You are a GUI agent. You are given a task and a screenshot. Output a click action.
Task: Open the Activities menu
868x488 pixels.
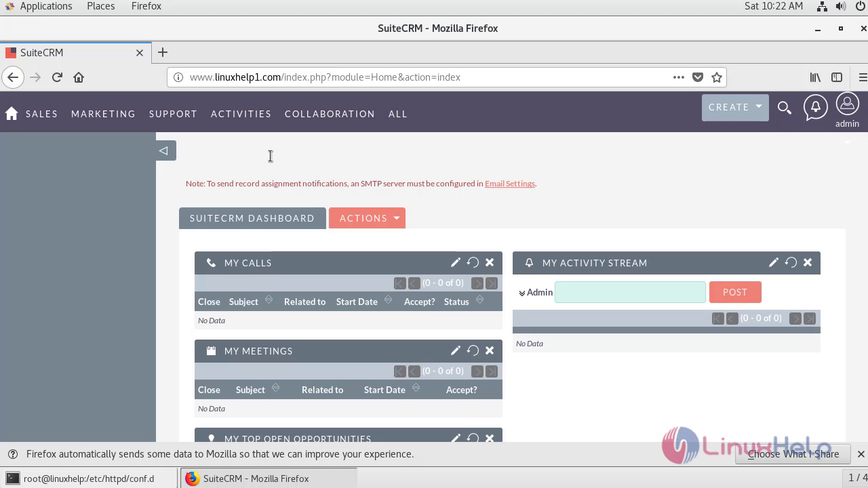(241, 114)
